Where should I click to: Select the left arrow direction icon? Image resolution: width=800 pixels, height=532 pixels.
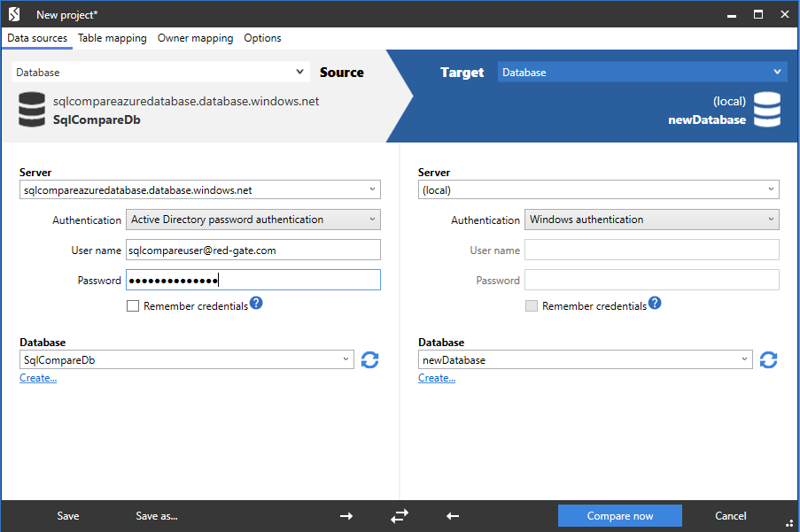(452, 515)
